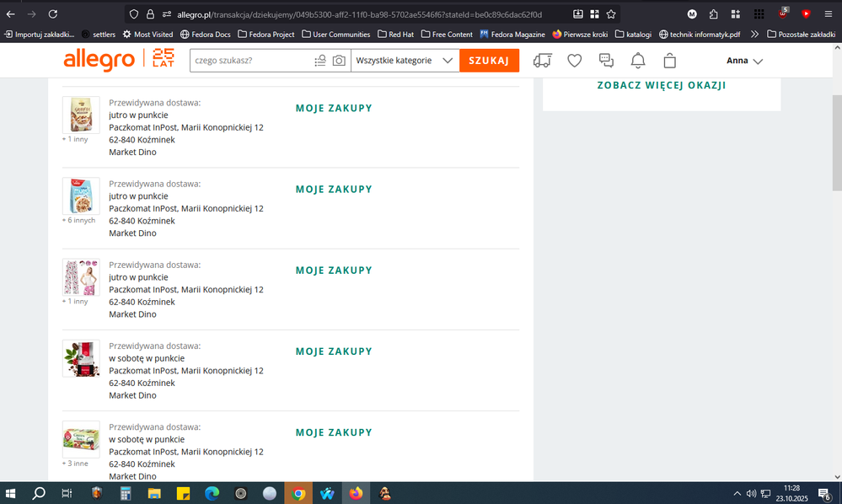
Task: Open the Anna account menu
Action: pyautogui.click(x=744, y=61)
